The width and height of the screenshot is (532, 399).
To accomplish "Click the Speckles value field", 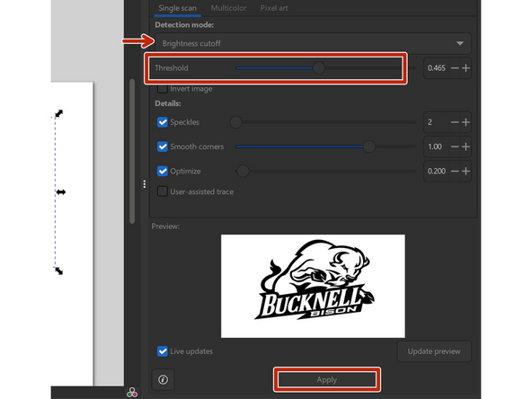I will click(437, 122).
